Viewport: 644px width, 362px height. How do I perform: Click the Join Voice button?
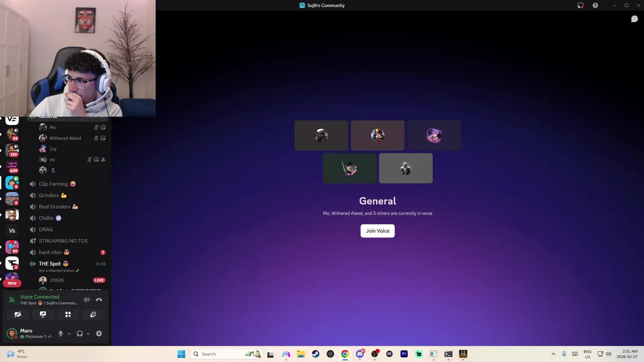377,231
